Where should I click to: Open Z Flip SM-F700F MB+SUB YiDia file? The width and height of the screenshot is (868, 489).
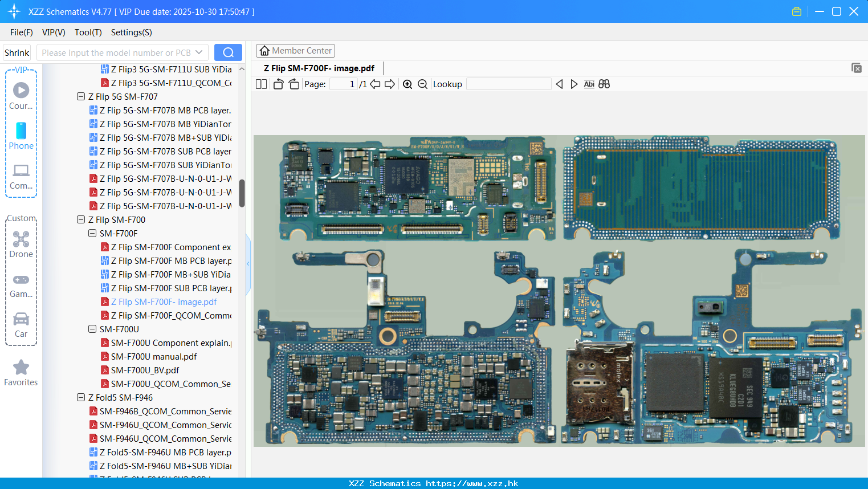[166, 275]
